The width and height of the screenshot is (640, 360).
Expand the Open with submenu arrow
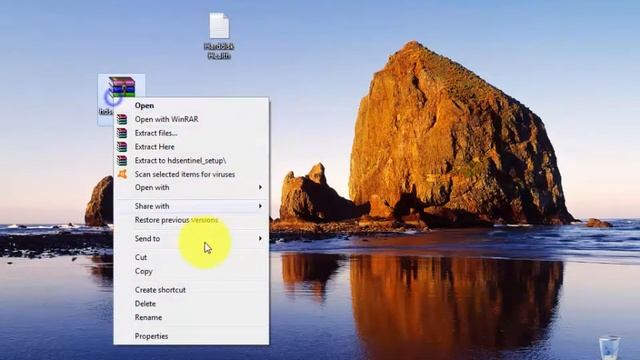click(260, 187)
